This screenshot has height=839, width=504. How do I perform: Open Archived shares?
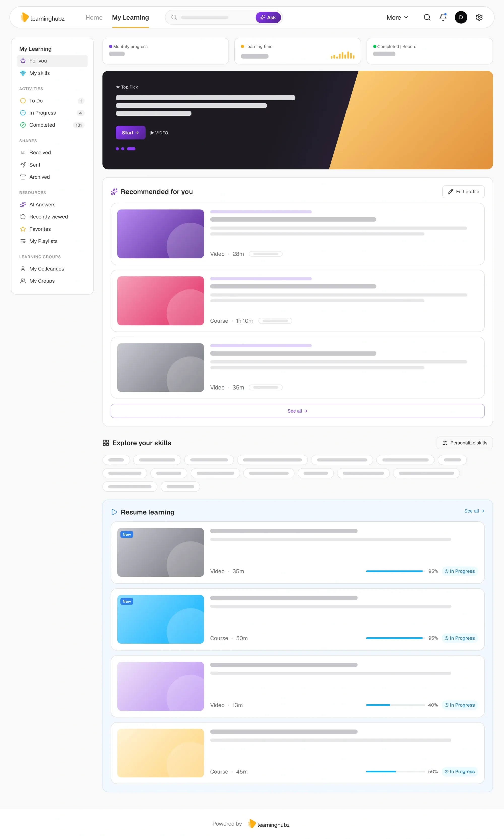(52, 177)
